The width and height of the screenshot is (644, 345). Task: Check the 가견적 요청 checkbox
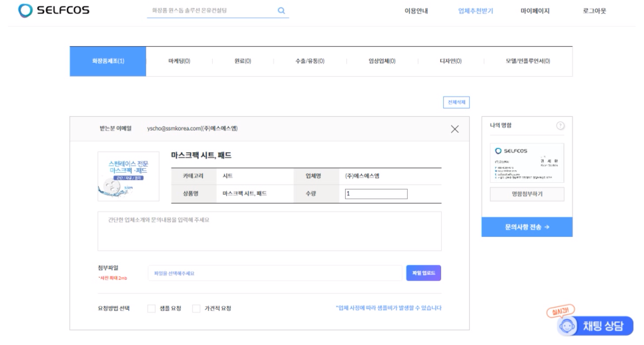[x=196, y=308]
